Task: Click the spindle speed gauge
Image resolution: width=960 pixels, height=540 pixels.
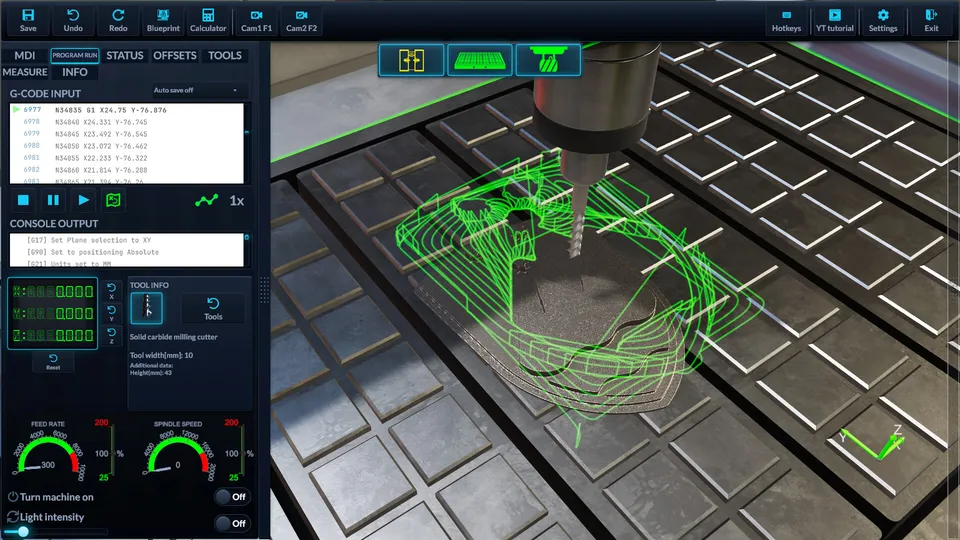Action: tap(179, 455)
